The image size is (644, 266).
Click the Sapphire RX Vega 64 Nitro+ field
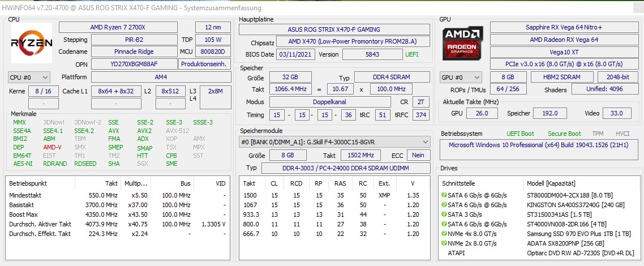pyautogui.click(x=564, y=27)
